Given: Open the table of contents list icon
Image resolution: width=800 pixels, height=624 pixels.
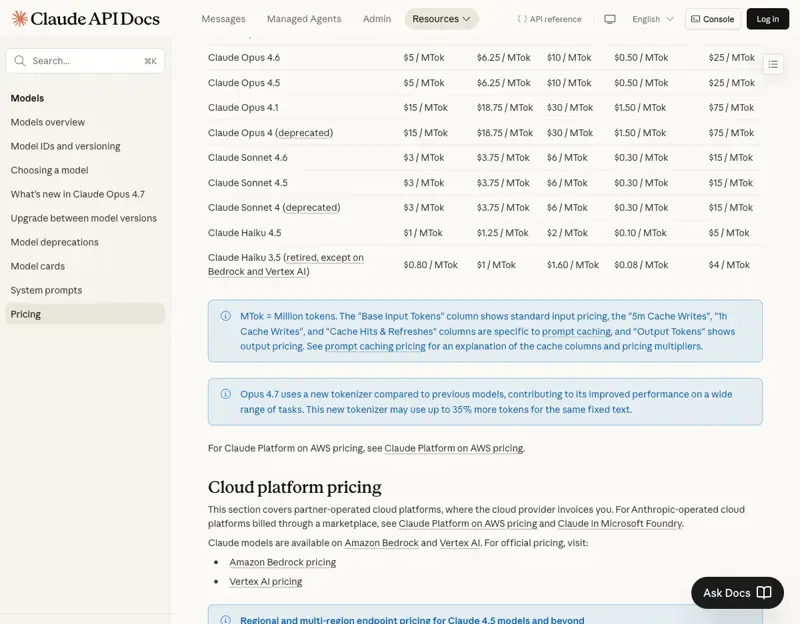Looking at the screenshot, I should pos(773,64).
